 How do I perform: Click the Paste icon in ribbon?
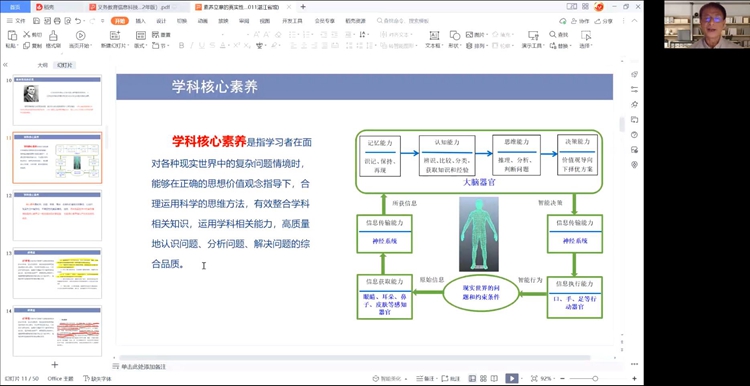(x=11, y=35)
